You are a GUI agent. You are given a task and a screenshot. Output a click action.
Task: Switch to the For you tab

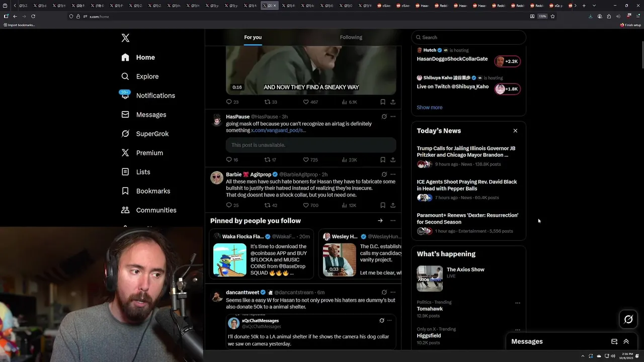[253, 37]
